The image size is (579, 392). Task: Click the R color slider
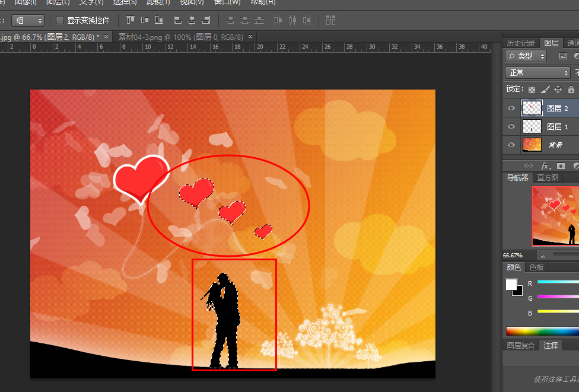point(558,282)
